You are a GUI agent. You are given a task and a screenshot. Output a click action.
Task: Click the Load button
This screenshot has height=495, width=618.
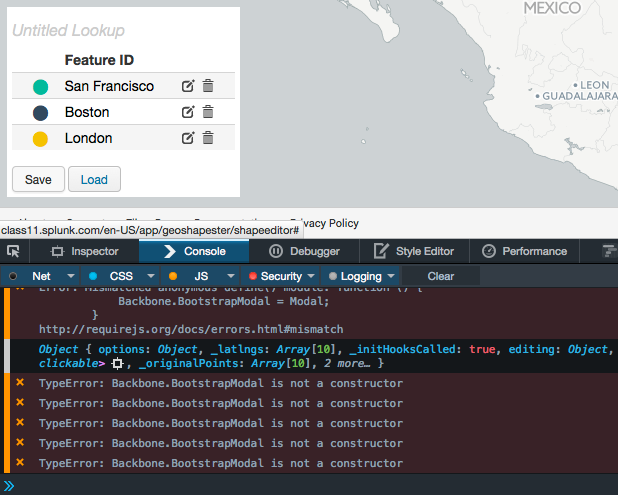pos(94,180)
